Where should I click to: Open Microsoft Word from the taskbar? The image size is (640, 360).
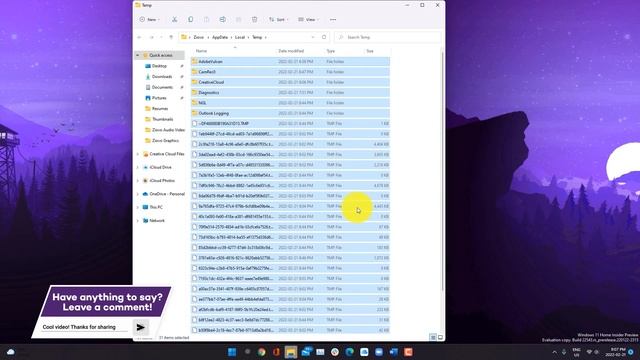tap(394, 352)
